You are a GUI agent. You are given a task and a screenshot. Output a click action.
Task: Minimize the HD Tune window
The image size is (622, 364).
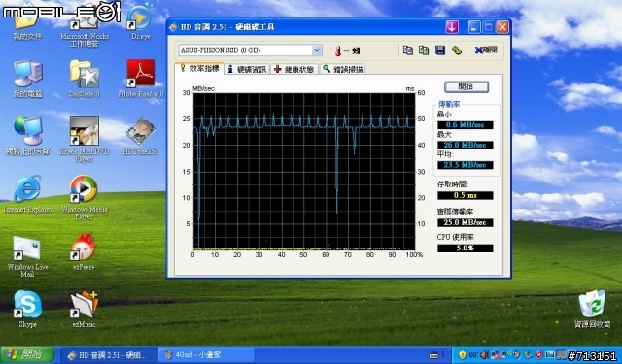point(473,27)
